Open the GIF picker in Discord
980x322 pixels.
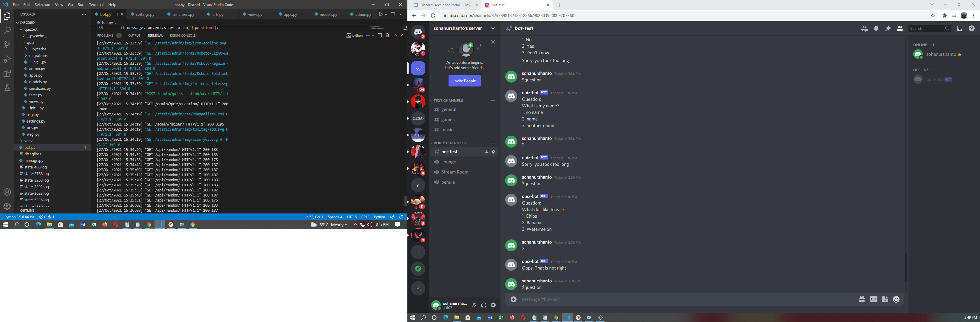coord(874,299)
